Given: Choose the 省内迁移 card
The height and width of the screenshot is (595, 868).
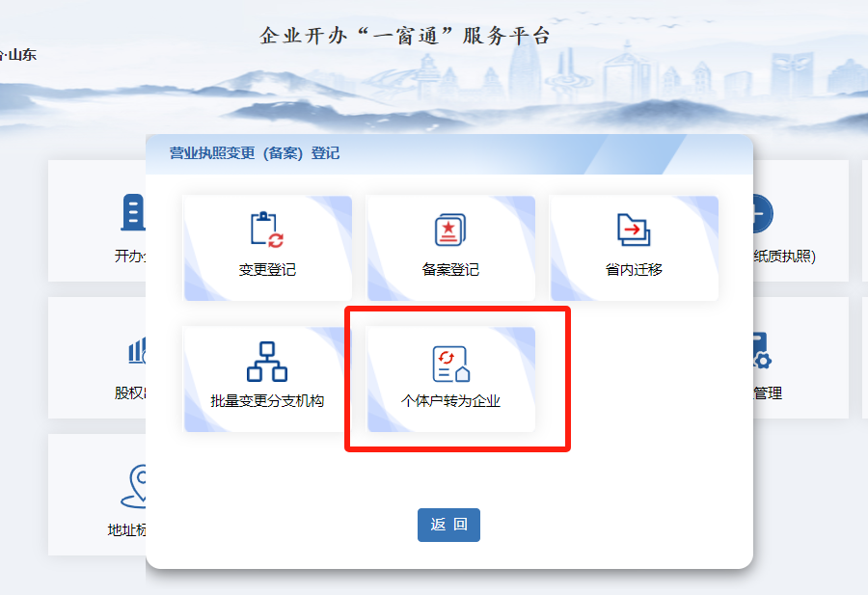Looking at the screenshot, I should 634,248.
